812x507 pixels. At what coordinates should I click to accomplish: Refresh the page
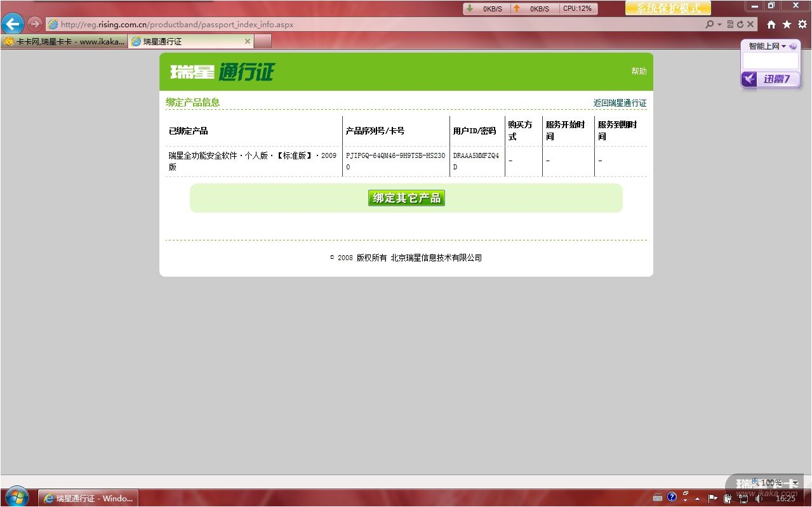[x=740, y=24]
